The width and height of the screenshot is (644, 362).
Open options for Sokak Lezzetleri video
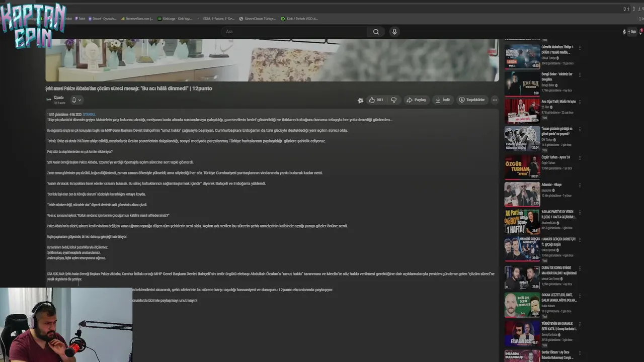[580, 295]
